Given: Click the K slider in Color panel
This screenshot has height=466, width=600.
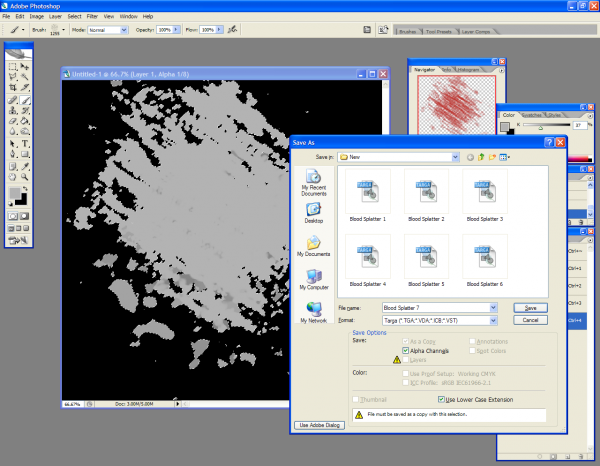Looking at the screenshot, I should 541,126.
